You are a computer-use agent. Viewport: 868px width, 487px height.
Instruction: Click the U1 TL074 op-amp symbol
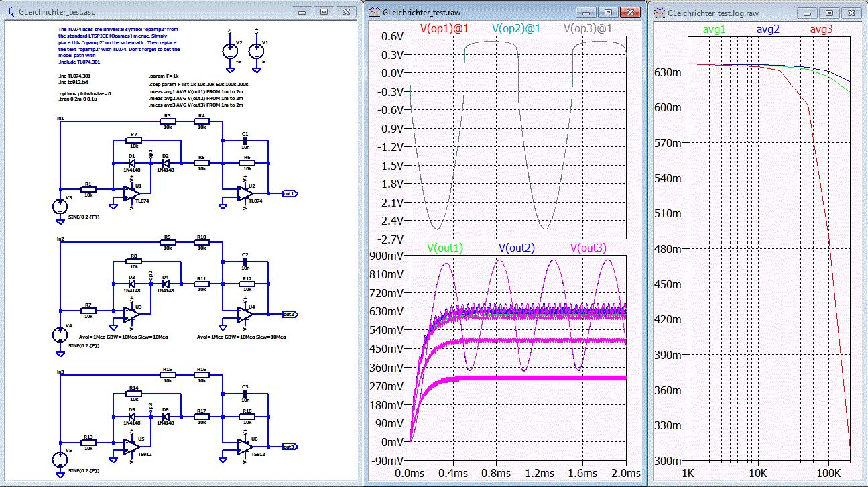[x=132, y=193]
